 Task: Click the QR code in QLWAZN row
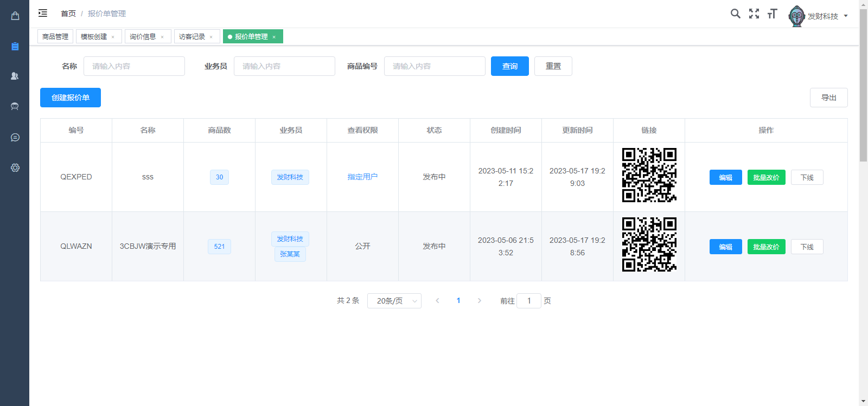649,244
